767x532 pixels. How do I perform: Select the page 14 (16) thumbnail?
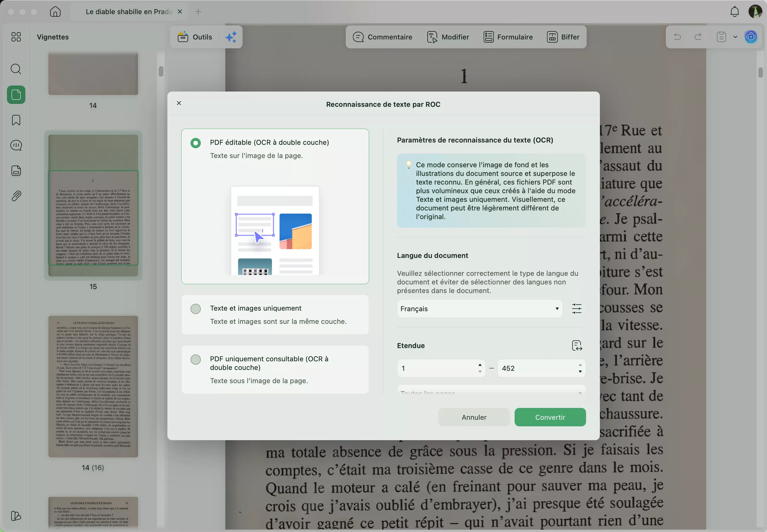tap(93, 386)
